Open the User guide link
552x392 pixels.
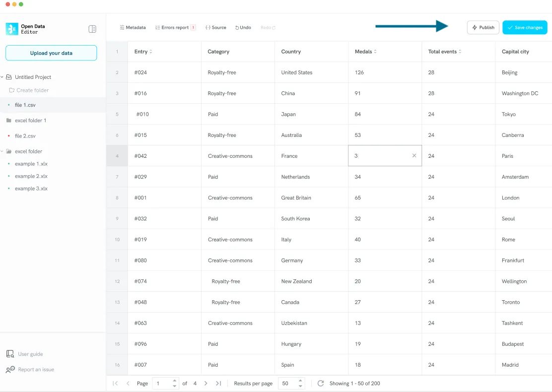(x=30, y=354)
